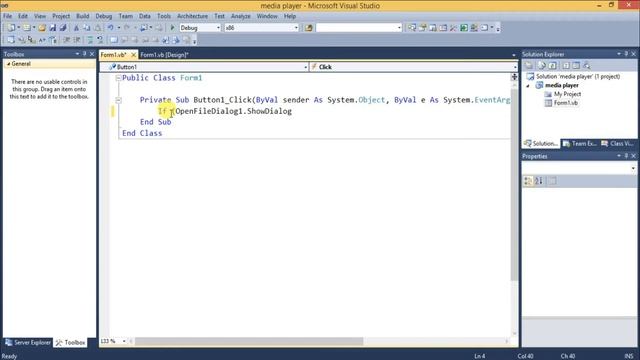Undo the last edit with Undo icon
This screenshot has width=640, height=360.
[x=111, y=28]
